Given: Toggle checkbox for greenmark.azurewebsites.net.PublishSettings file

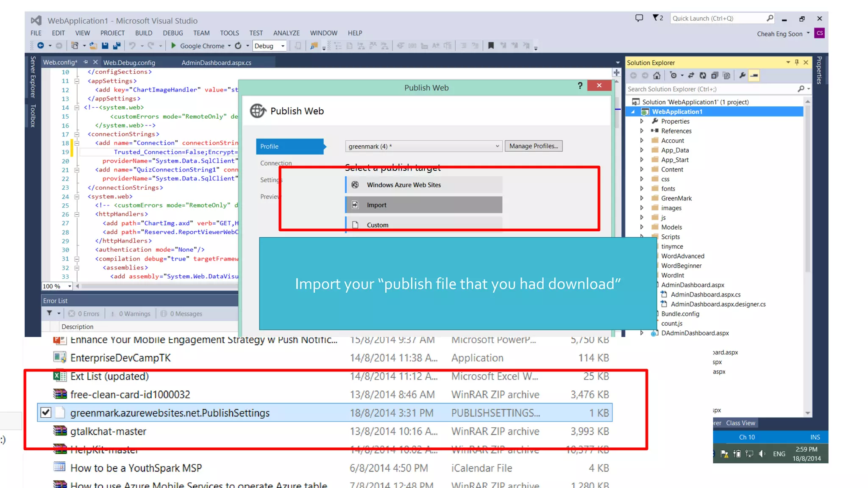Looking at the screenshot, I should click(46, 413).
